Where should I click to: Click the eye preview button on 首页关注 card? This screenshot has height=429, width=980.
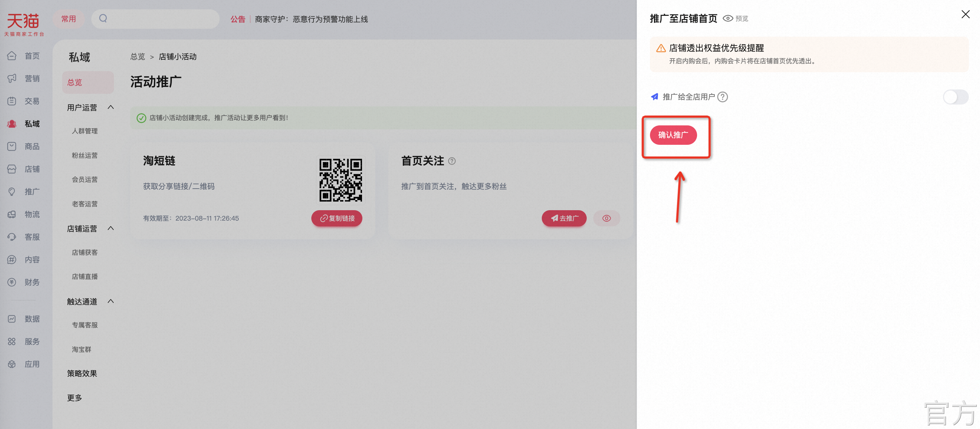point(606,218)
